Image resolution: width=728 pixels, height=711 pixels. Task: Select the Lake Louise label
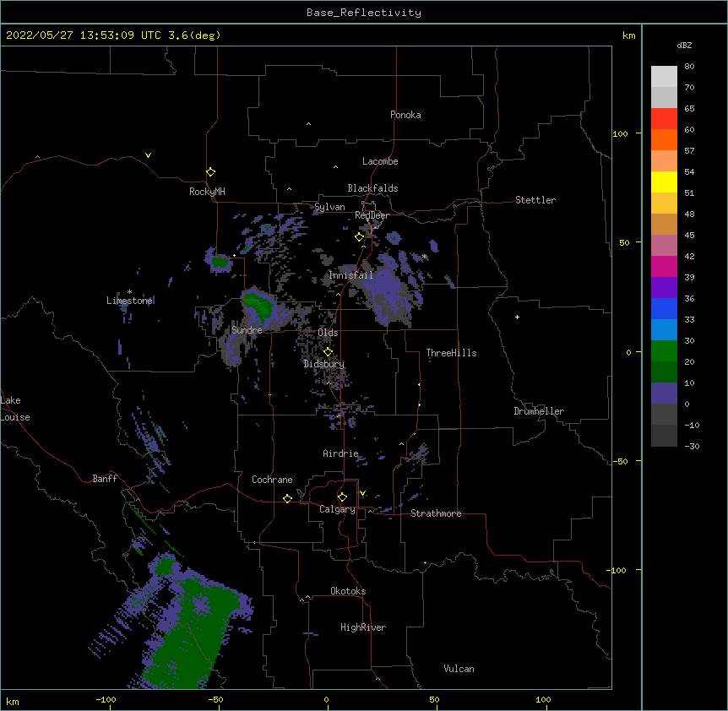[x=15, y=409]
